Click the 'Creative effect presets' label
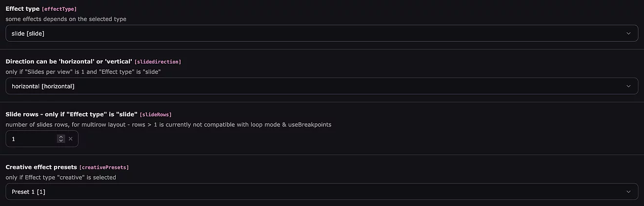This screenshot has width=644, height=206. pyautogui.click(x=41, y=167)
